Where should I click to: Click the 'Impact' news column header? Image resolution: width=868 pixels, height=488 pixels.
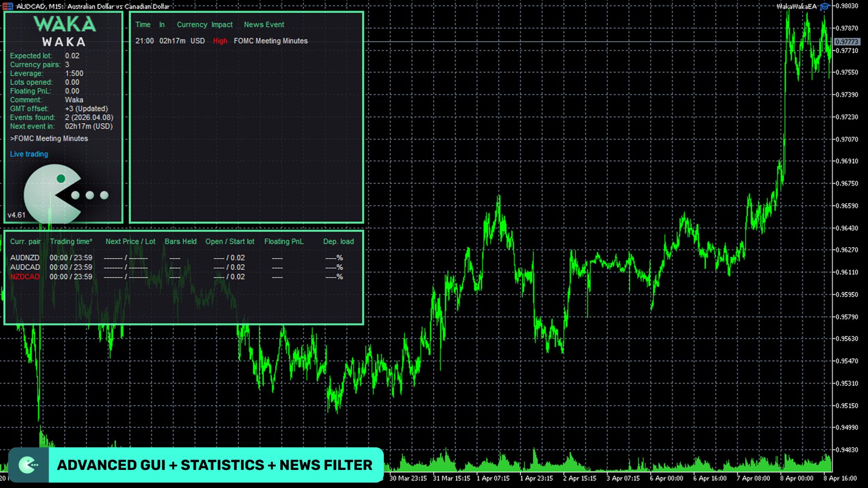(222, 25)
